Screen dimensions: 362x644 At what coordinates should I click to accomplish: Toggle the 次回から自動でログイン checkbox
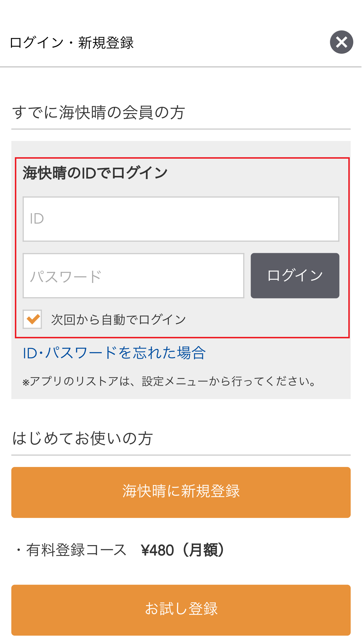coord(32,319)
